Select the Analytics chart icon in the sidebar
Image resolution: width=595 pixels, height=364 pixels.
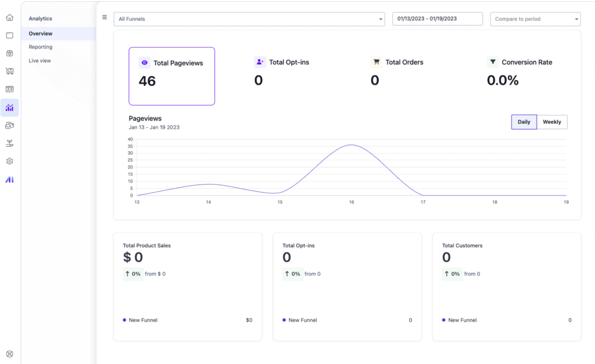pyautogui.click(x=9, y=107)
